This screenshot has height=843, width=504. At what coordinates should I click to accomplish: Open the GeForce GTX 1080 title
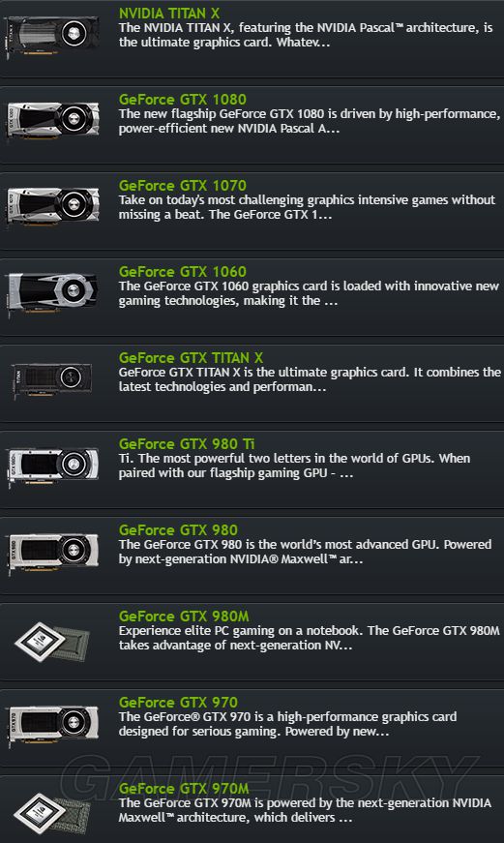pyautogui.click(x=183, y=99)
